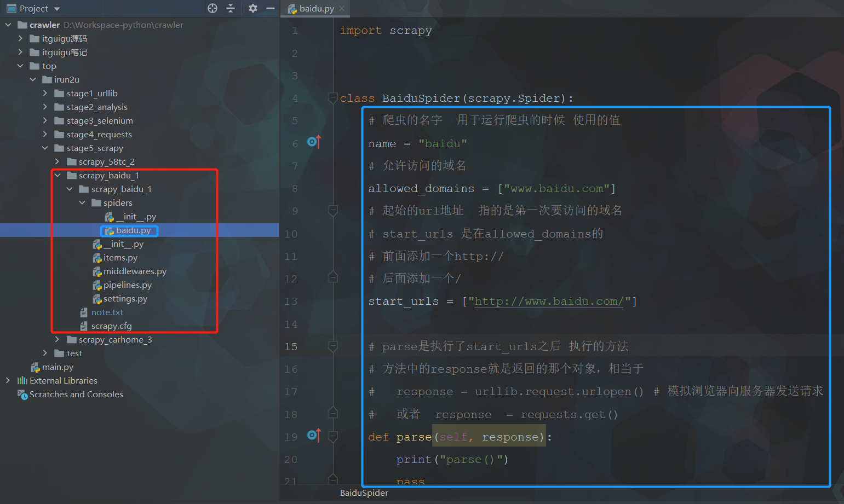844x504 pixels.
Task: Collapse the irun2u folder
Action: [33, 79]
